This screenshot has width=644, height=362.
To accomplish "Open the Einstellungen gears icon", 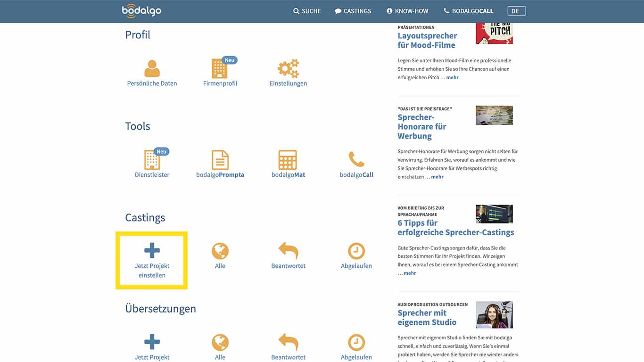I will pyautogui.click(x=288, y=68).
